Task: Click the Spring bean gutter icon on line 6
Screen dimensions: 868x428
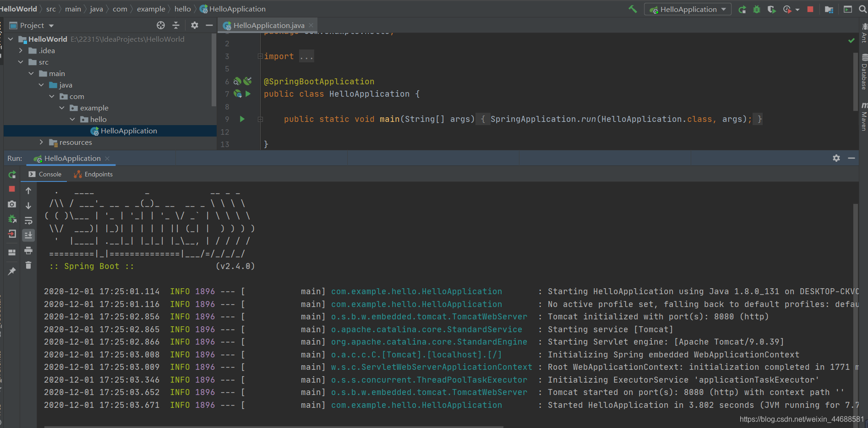Action: point(237,81)
